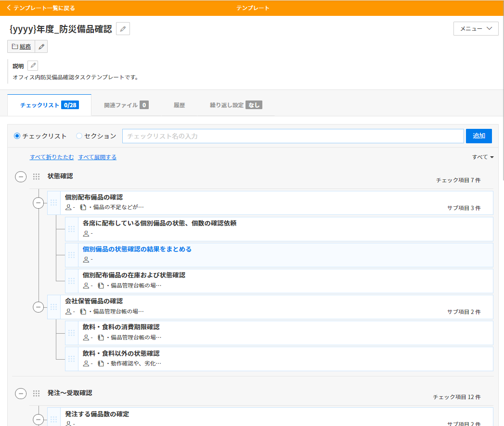Go back via テンプレート一覧に戻る
This screenshot has width=504, height=426.
(41, 8)
